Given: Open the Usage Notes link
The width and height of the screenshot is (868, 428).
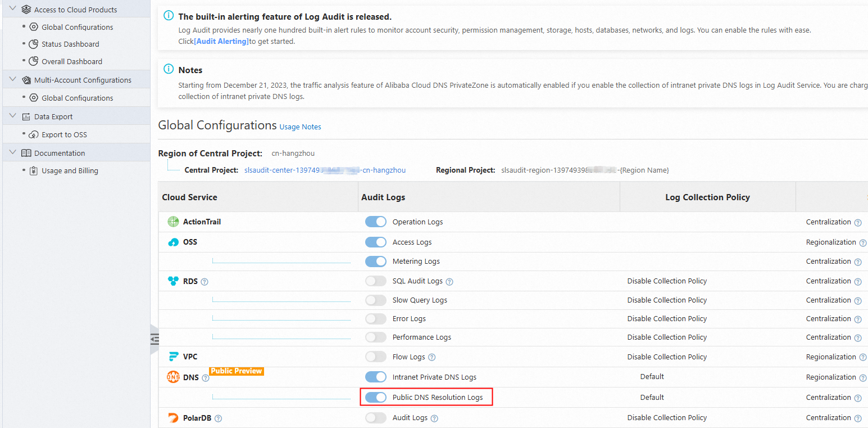Looking at the screenshot, I should 300,127.
